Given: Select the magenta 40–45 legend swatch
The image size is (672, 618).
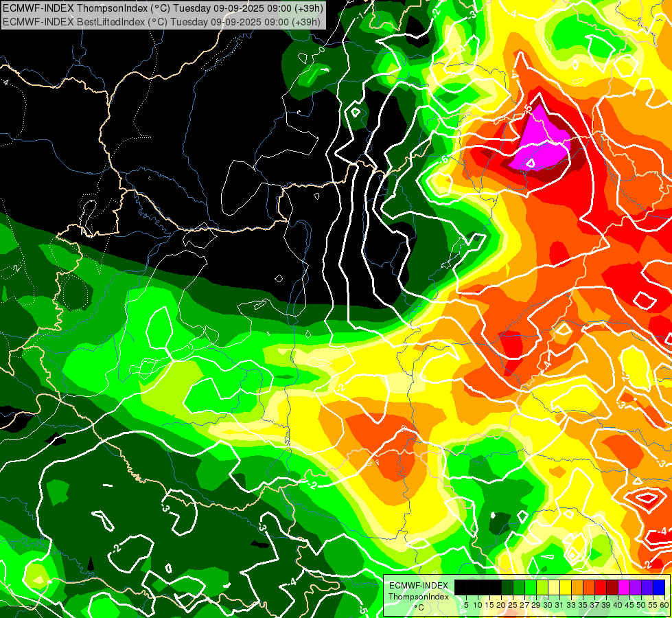Looking at the screenshot, I should click(624, 587).
